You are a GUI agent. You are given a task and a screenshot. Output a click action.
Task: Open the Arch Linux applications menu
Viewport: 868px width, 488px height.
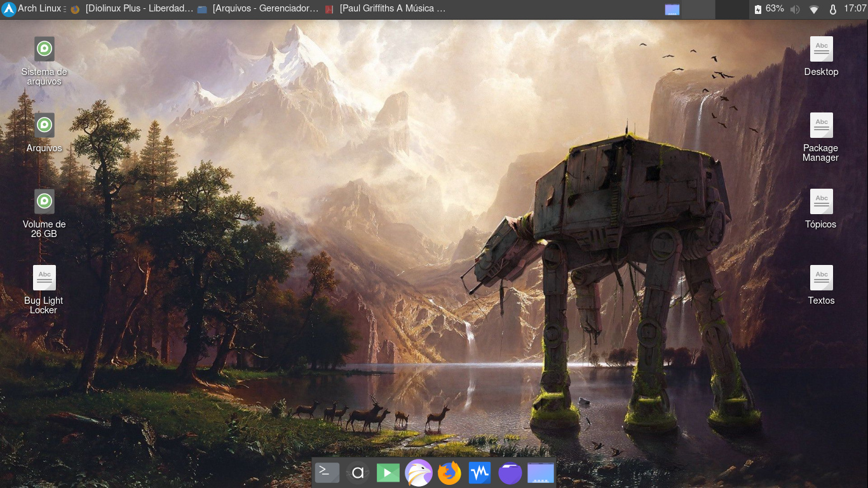point(33,9)
